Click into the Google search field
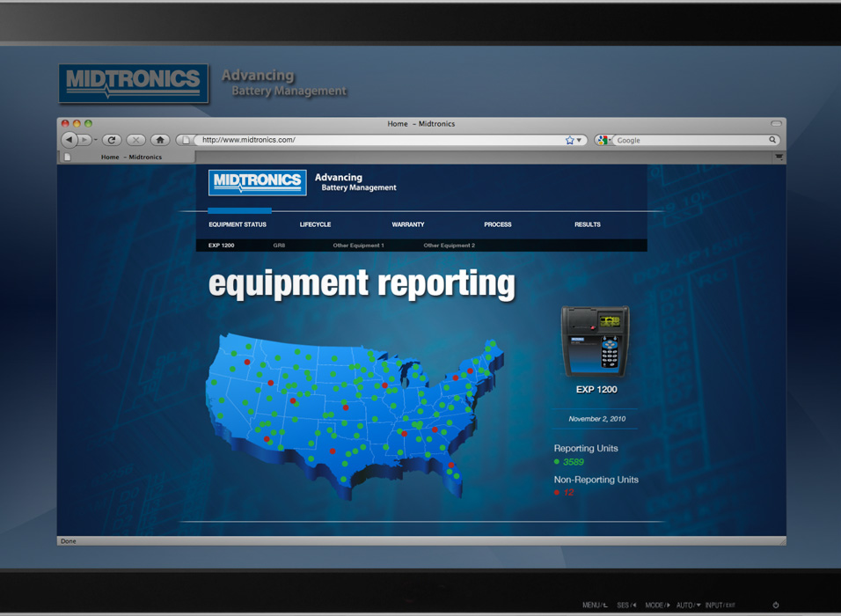Image resolution: width=841 pixels, height=616 pixels. [x=691, y=140]
